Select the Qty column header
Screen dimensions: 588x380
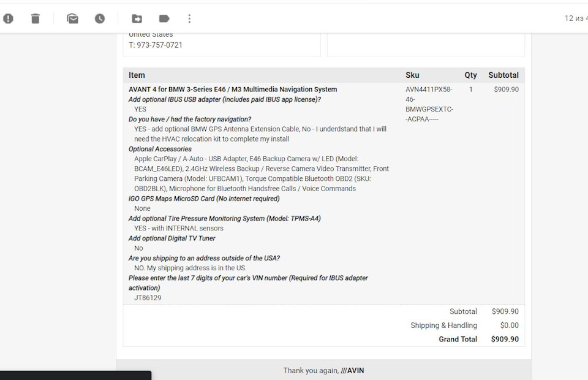(470, 75)
